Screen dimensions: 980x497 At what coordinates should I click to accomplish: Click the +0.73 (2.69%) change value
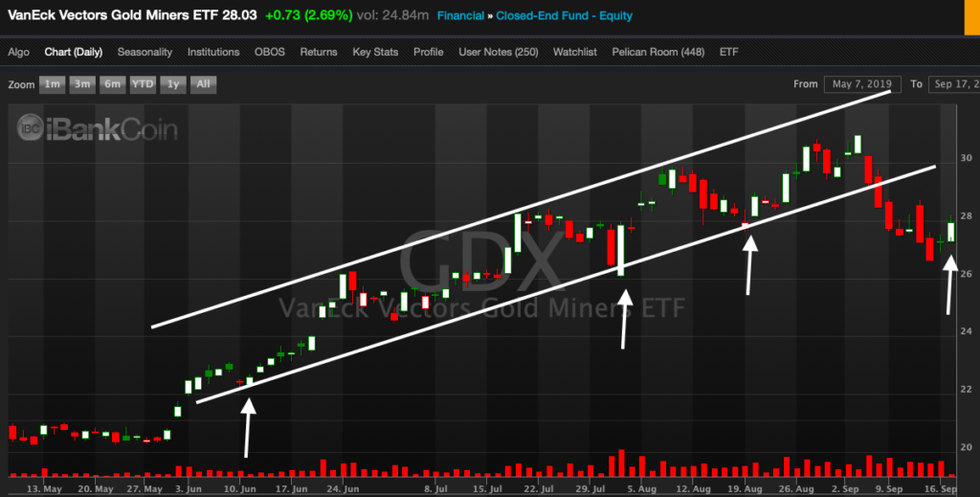[x=309, y=15]
